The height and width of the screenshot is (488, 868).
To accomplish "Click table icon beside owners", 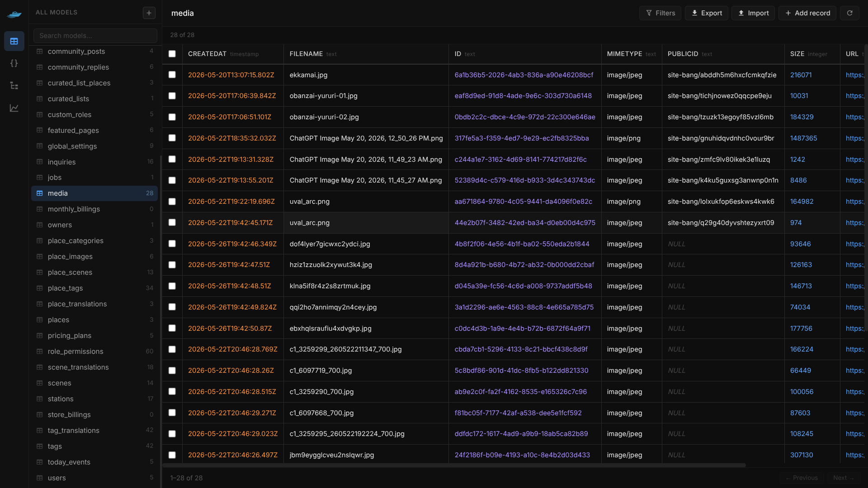I will click(40, 225).
